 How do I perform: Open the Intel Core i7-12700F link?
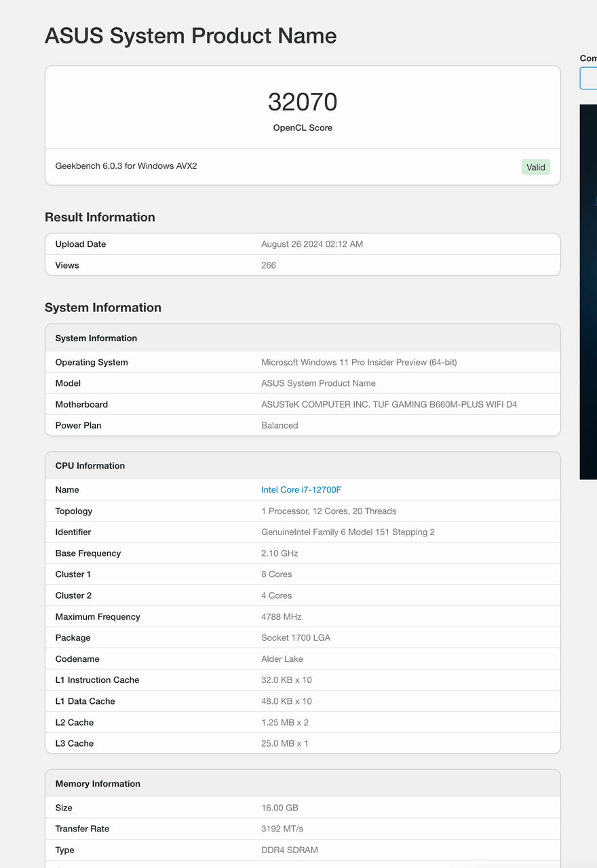point(301,490)
